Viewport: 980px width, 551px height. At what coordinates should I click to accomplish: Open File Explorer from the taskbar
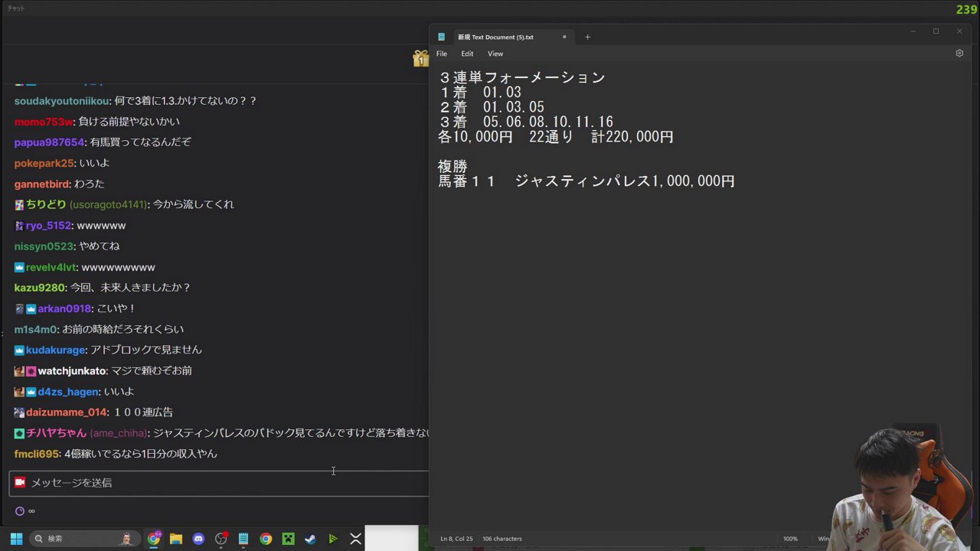pyautogui.click(x=176, y=539)
